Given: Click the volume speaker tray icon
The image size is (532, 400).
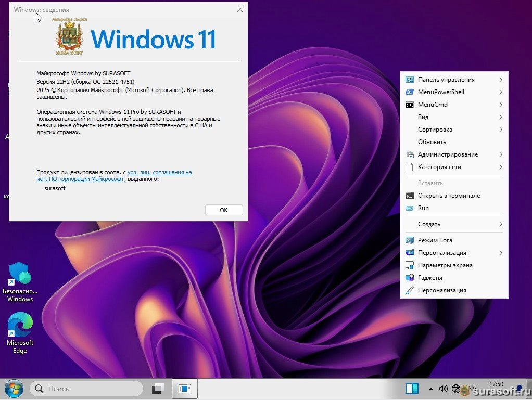Looking at the screenshot, I should (x=444, y=389).
